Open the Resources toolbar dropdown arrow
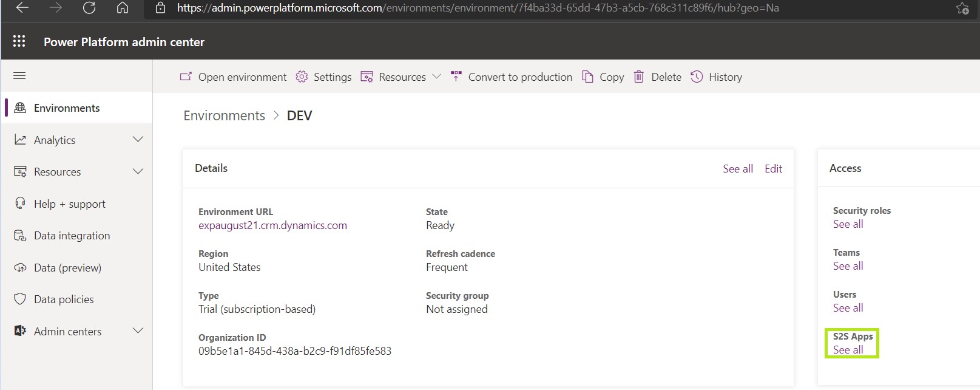Screen dimensions: 980x390 pos(436,77)
